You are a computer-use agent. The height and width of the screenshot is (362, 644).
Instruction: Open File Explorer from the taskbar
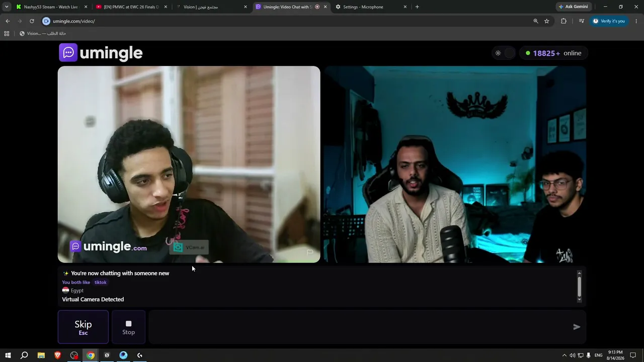pos(41,355)
